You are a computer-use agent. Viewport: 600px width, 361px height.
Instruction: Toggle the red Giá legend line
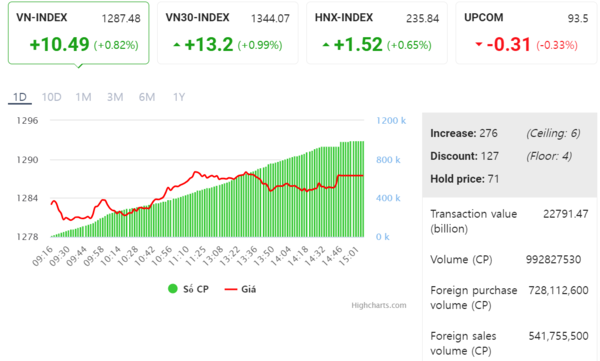pos(231,289)
